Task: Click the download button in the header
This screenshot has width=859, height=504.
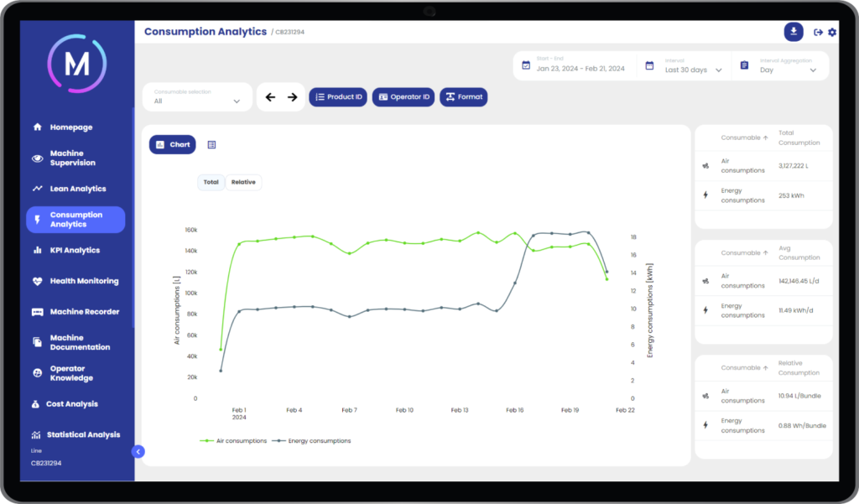Action: pyautogui.click(x=794, y=32)
